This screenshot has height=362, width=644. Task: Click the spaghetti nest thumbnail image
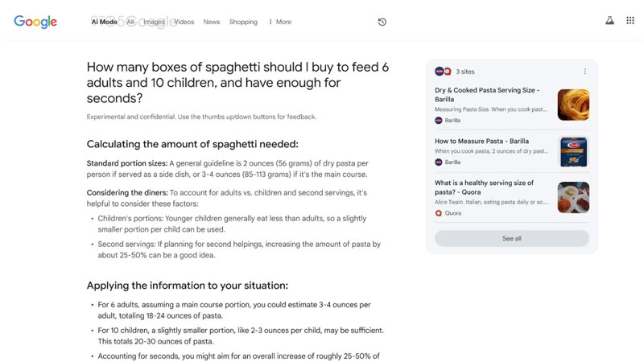573,105
